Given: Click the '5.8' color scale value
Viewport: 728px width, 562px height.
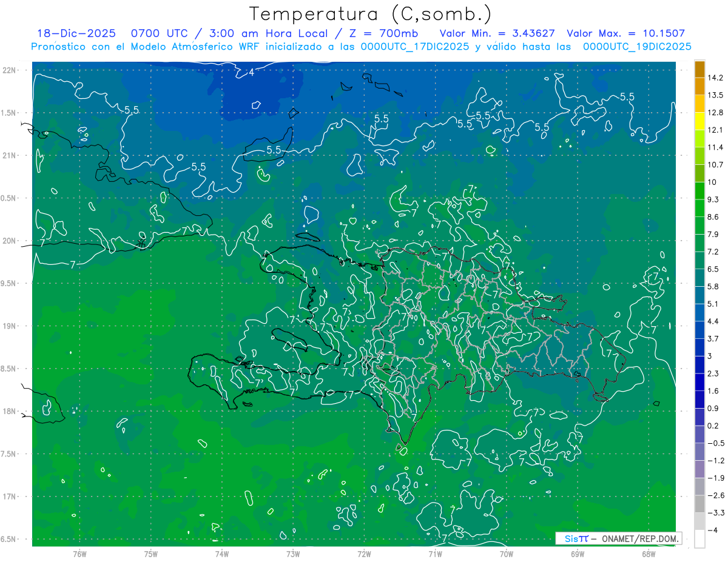Looking at the screenshot, I should [x=713, y=286].
